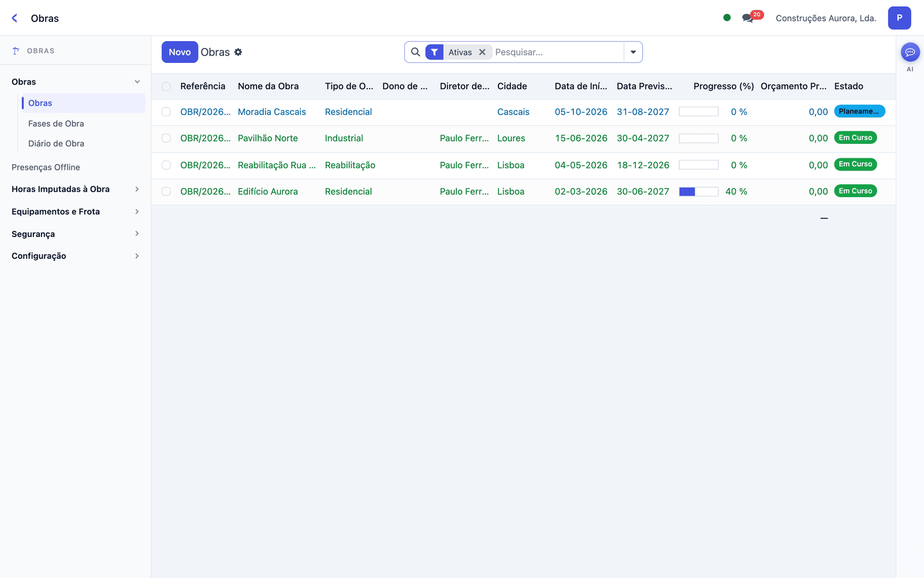The width and height of the screenshot is (924, 578).
Task: Go back using the top-left arrow
Action: click(x=14, y=18)
